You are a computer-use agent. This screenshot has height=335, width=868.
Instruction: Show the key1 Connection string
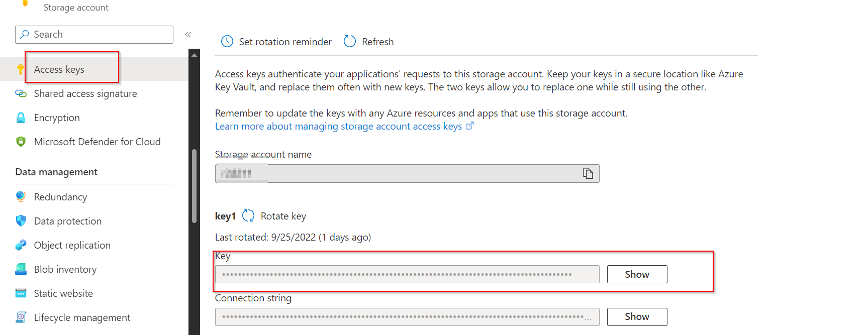(637, 317)
